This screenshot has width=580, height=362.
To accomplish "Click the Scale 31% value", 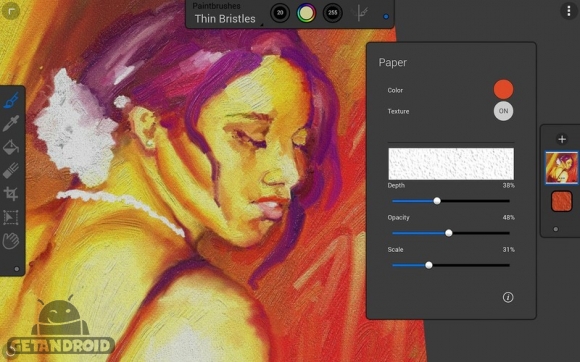I will point(508,250).
